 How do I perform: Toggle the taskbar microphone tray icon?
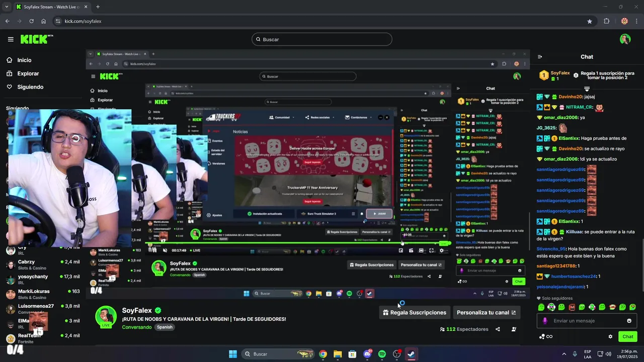point(575,354)
